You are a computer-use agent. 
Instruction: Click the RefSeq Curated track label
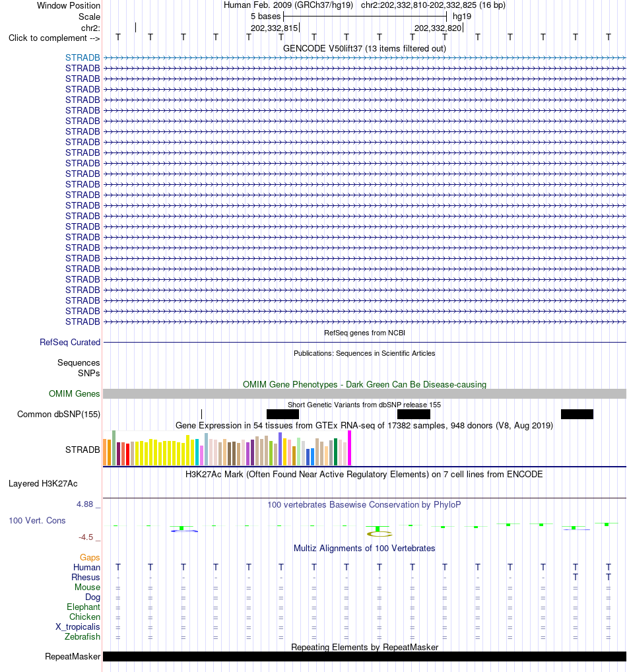[70, 342]
